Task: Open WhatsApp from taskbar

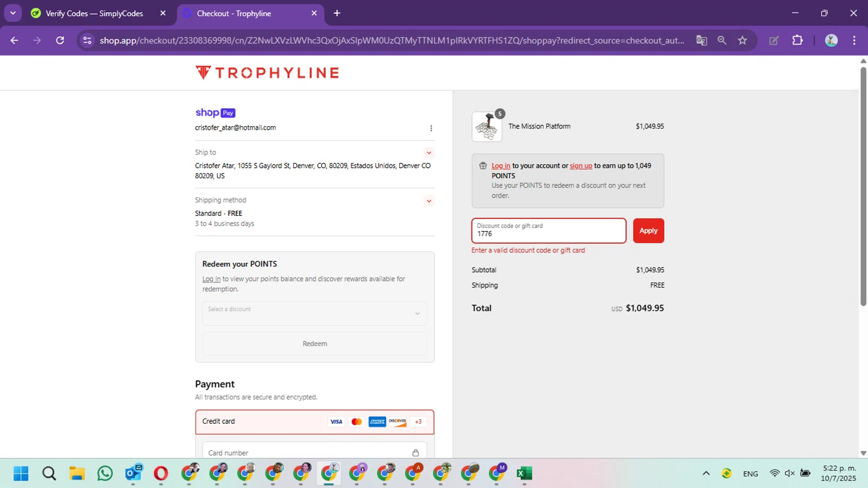Action: click(105, 474)
